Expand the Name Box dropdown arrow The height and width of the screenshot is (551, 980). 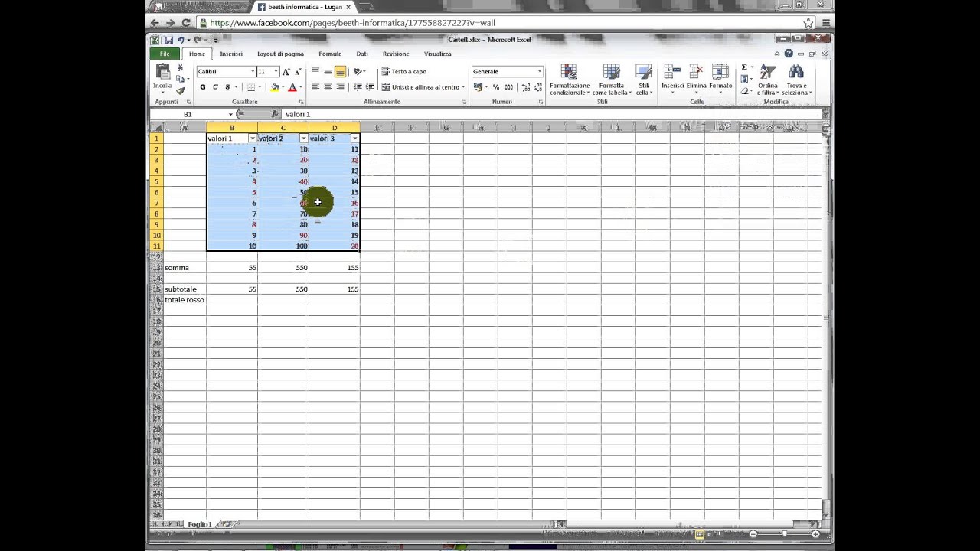click(230, 114)
